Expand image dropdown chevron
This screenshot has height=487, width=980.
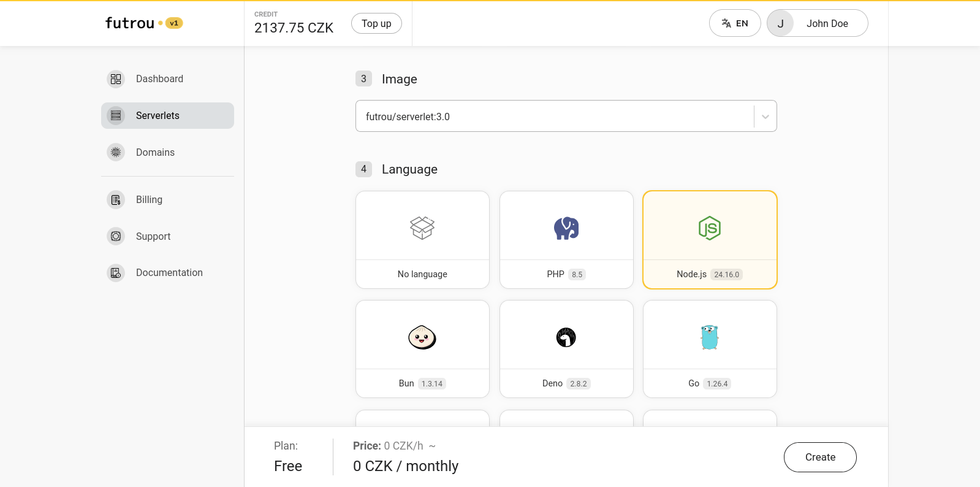pos(765,117)
